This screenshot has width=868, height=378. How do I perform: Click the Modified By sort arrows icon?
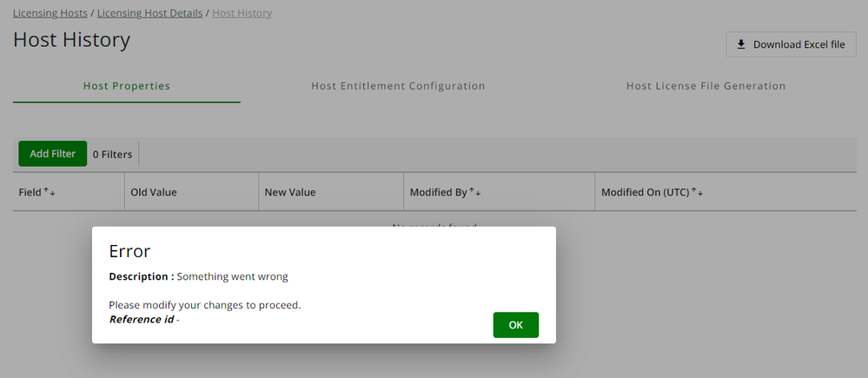point(474,192)
